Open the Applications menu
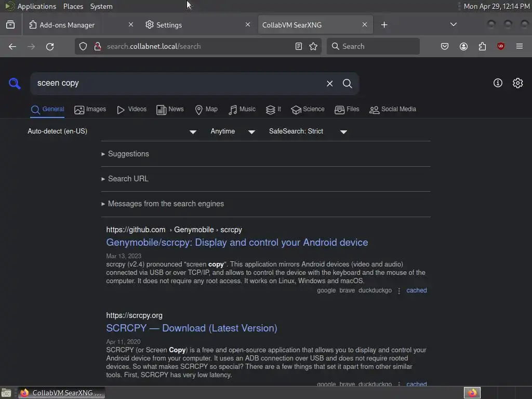 point(37,6)
